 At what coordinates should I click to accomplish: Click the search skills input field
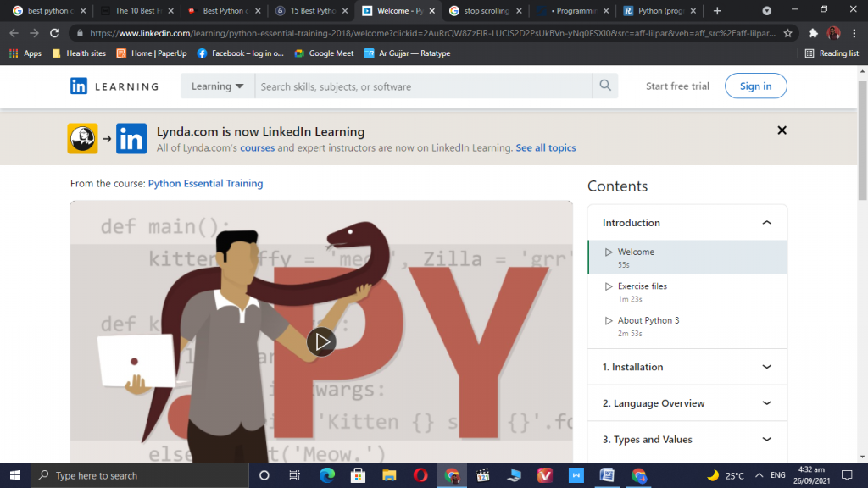point(424,86)
